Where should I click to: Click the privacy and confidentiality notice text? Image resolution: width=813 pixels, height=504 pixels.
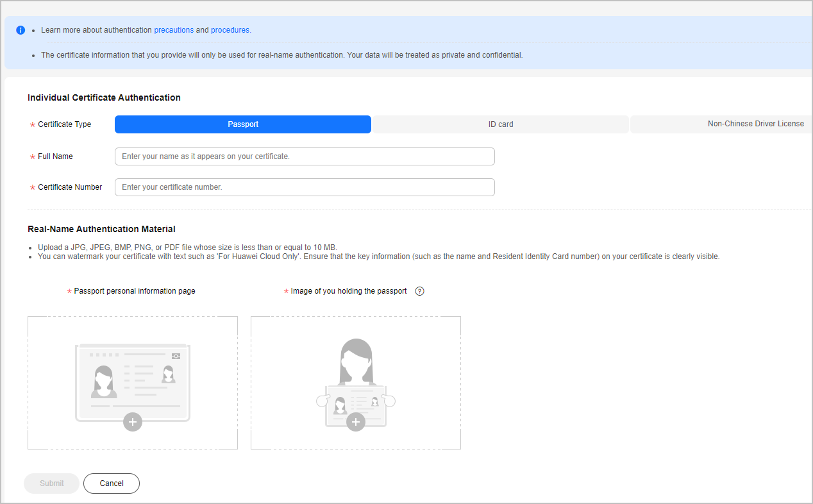[282, 55]
